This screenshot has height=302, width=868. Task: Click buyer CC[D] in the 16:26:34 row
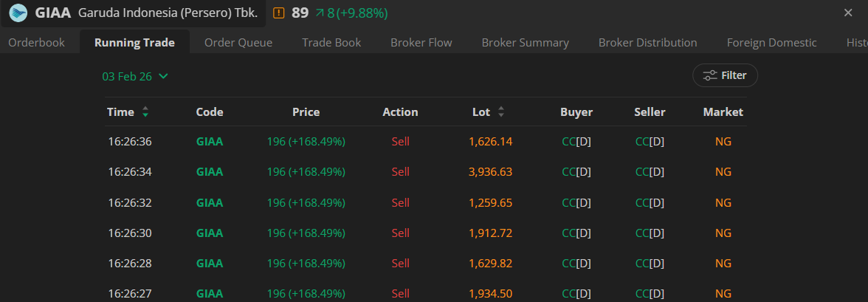pos(576,171)
